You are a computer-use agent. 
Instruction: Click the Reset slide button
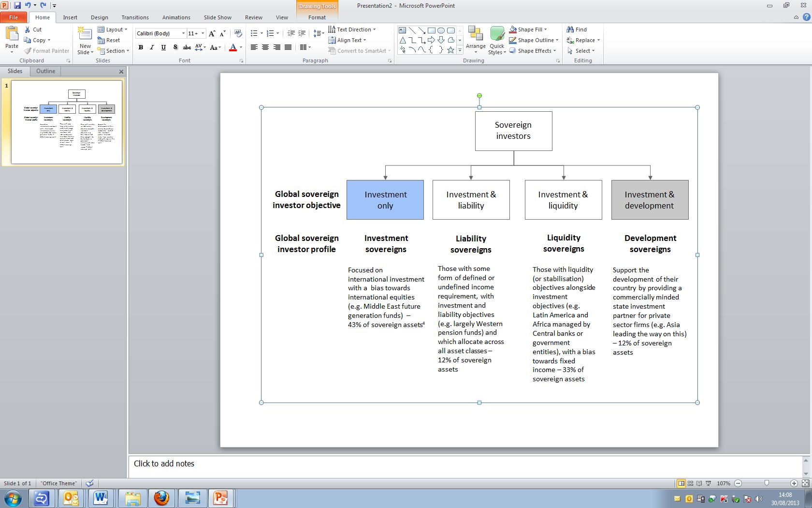click(109, 40)
